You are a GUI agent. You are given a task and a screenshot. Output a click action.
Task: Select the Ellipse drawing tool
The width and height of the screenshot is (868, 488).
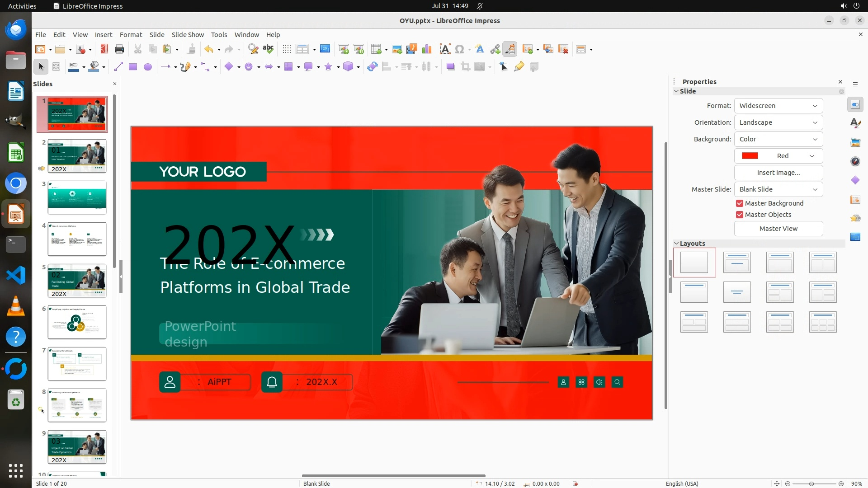coord(148,67)
